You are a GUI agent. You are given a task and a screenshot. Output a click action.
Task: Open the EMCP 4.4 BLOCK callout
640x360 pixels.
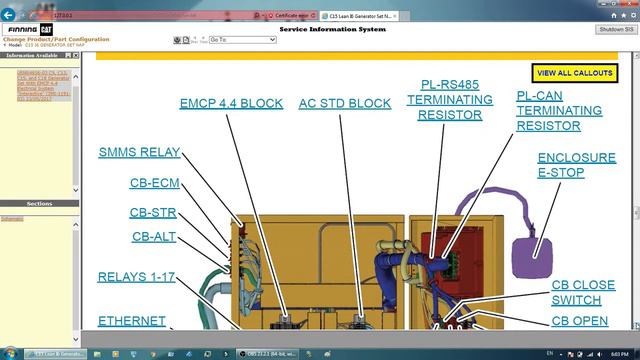231,104
